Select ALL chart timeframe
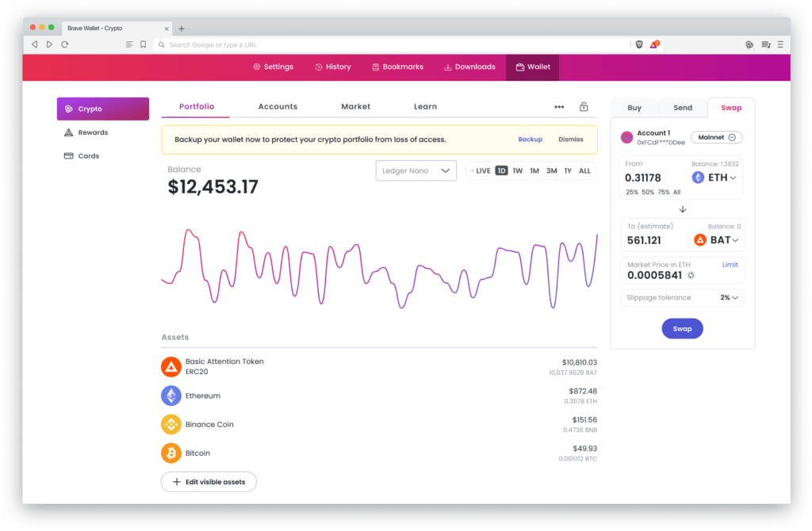This screenshot has height=531, width=812. click(584, 170)
